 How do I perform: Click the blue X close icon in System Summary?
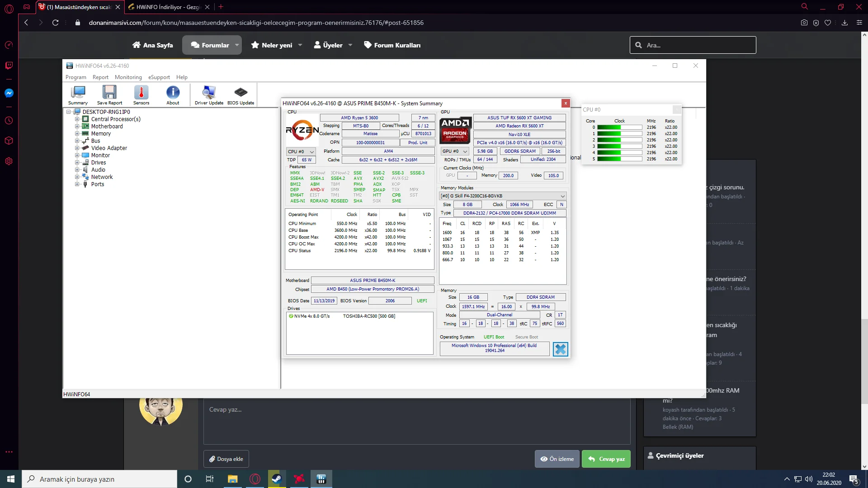[560, 349]
